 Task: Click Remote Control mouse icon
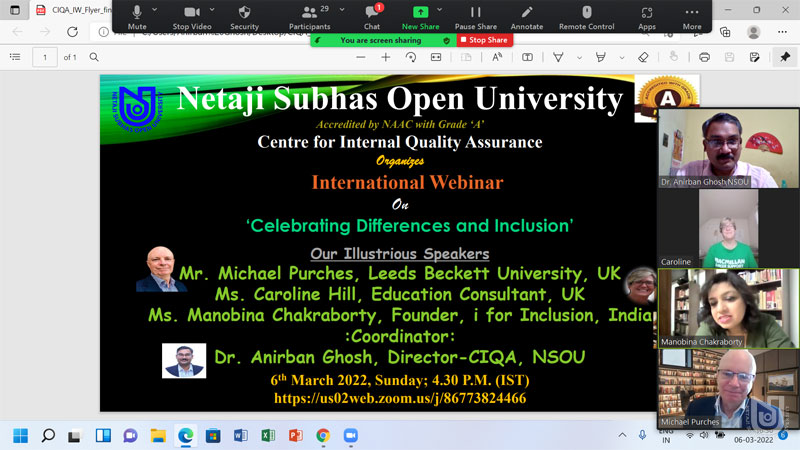[587, 17]
